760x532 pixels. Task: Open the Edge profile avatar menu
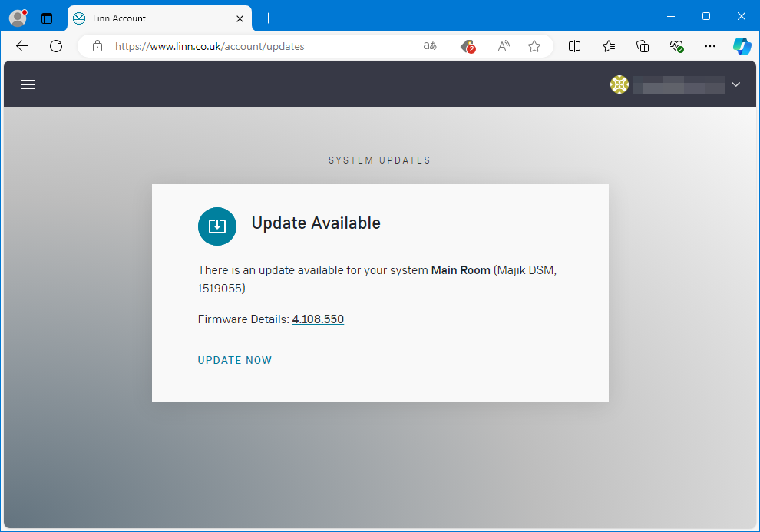pyautogui.click(x=18, y=18)
